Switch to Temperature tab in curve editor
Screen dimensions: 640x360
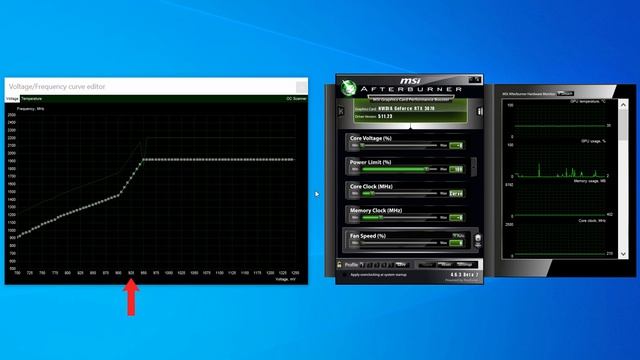tap(31, 99)
